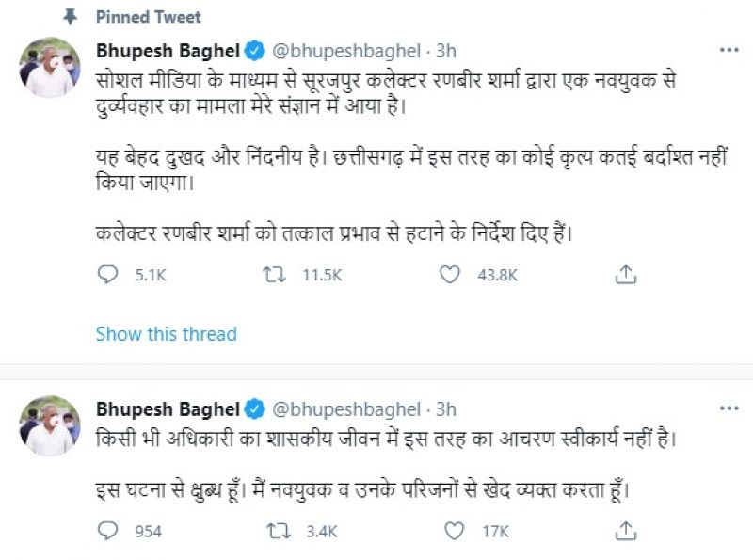
Task: Retweet the second tweet with 3.4K retweets
Action: pyautogui.click(x=276, y=532)
